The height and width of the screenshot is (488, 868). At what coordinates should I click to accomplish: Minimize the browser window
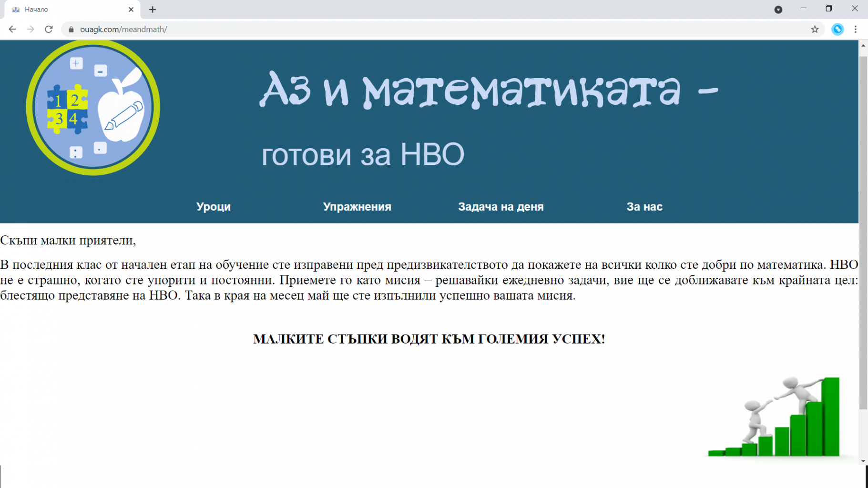804,9
